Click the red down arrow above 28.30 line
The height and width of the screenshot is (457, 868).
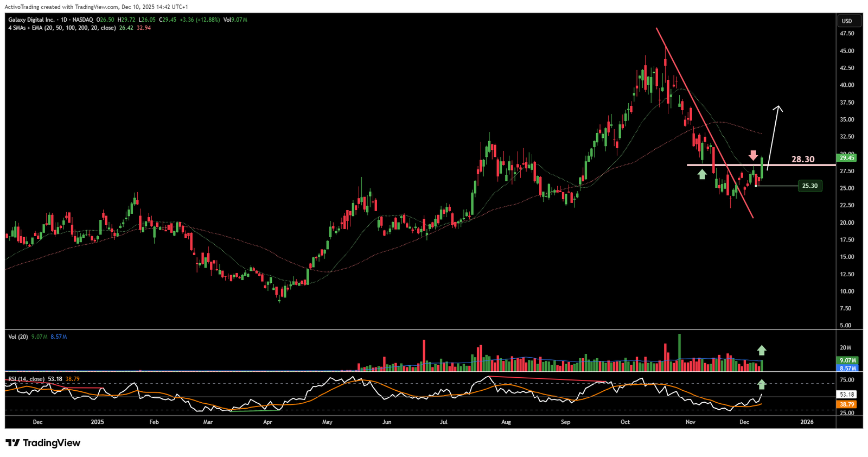754,155
